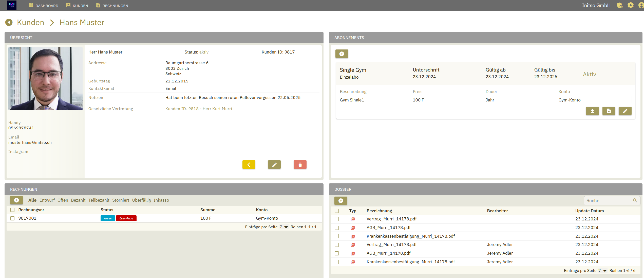The width and height of the screenshot is (644, 278).
Task: Click the yellow back chevron button
Action: (x=249, y=165)
